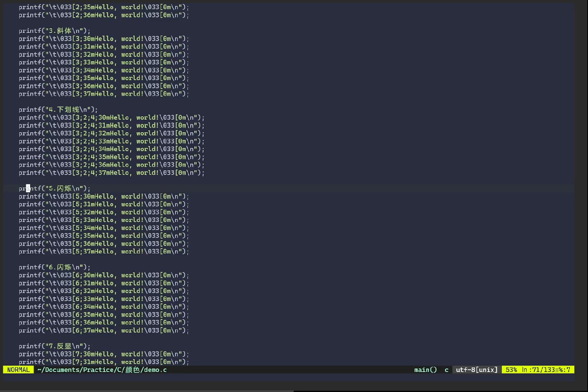Screen dimensions: 588x392
Task: Click the printf("4.下划线\n") line
Action: [x=58, y=110]
